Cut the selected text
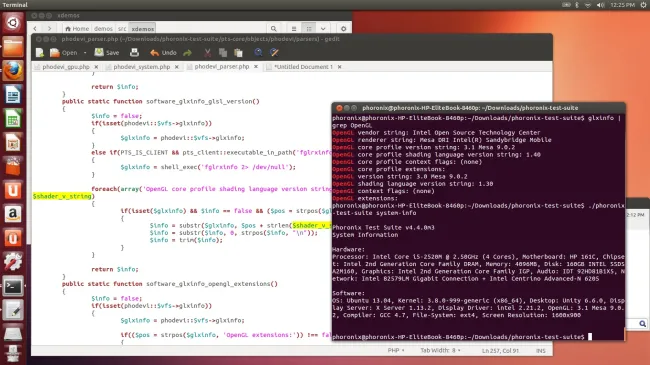Screen dimensions: 650x365 [x=207, y=53]
